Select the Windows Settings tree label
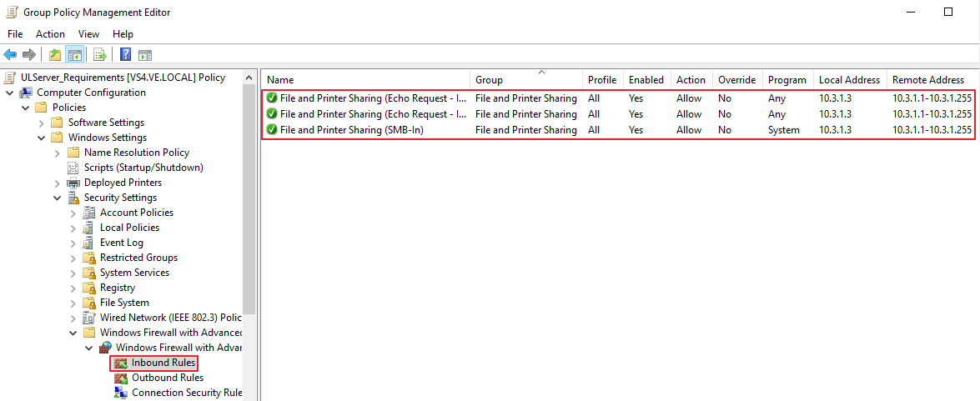 [108, 138]
